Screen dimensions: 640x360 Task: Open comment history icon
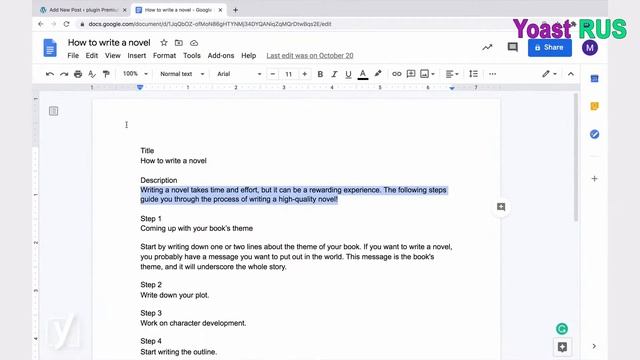(x=513, y=47)
